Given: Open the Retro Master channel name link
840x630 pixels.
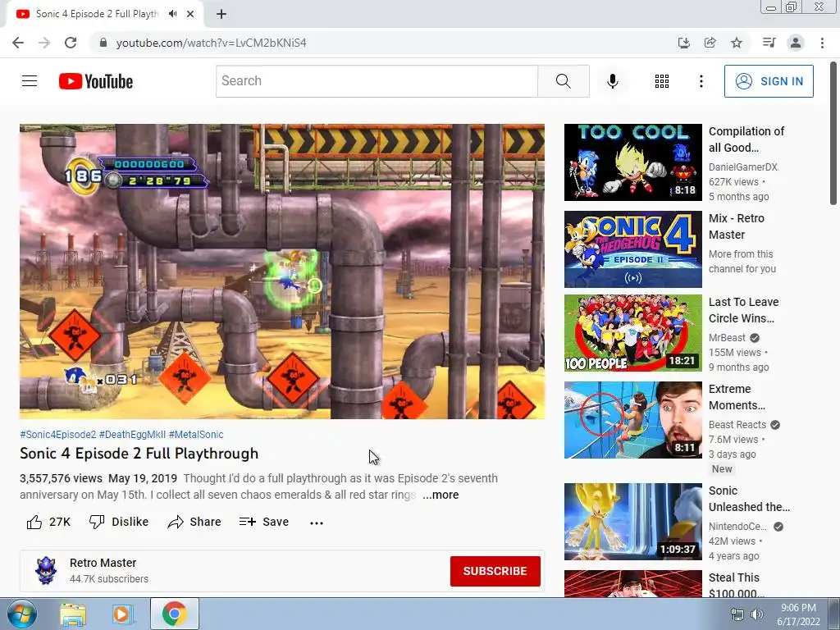Looking at the screenshot, I should 103,563.
